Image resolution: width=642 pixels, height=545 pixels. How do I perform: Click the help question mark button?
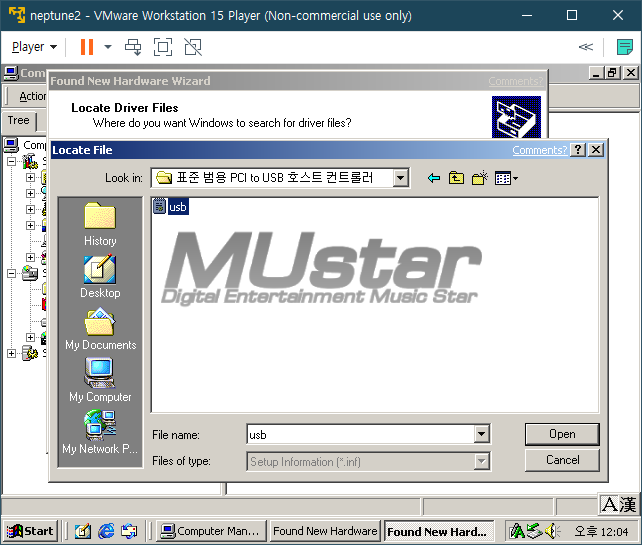click(578, 150)
